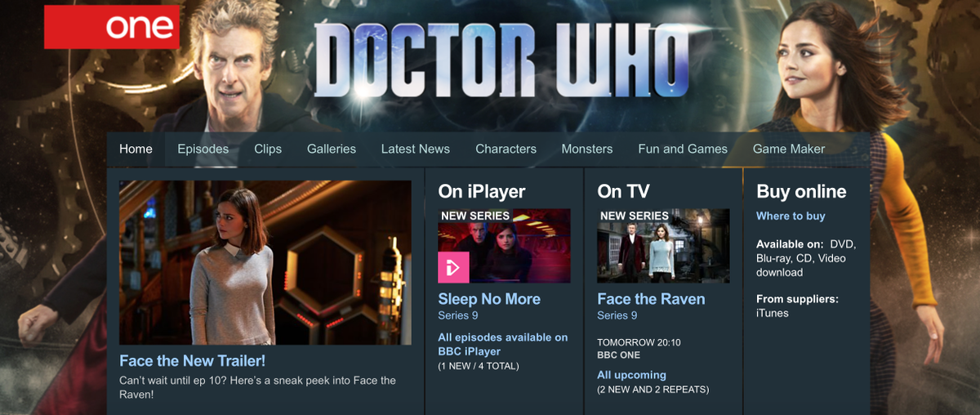
Task: Click the Sleep No More thumbnail
Action: coord(505,246)
